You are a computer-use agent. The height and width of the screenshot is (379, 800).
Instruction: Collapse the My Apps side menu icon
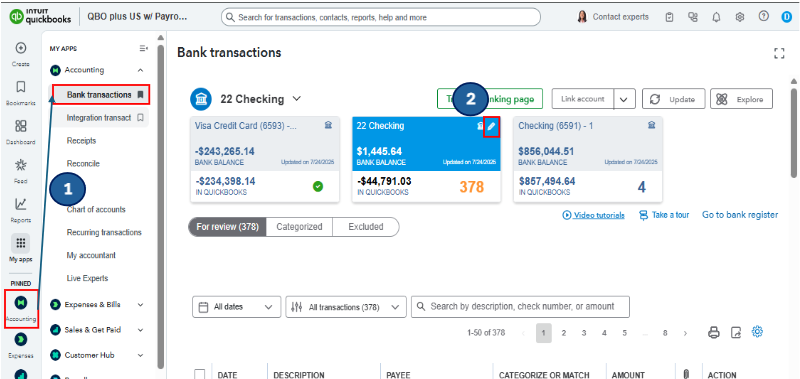(144, 48)
